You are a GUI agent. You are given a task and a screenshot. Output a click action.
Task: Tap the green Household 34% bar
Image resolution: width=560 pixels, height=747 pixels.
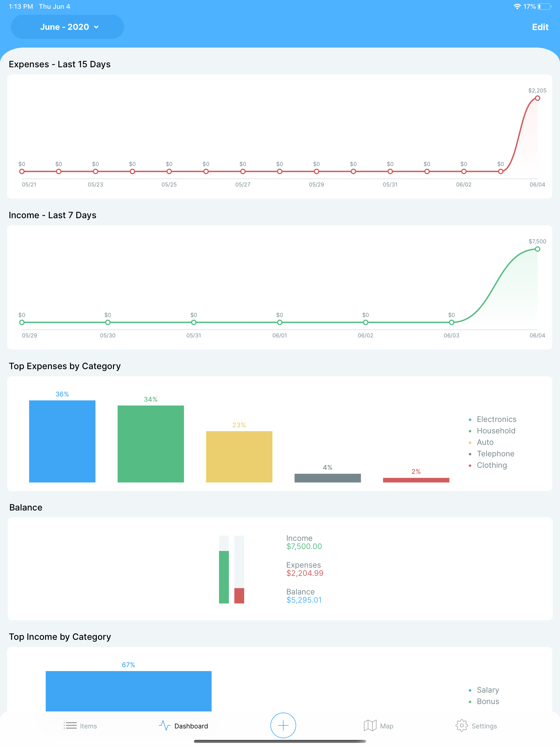[x=151, y=444]
